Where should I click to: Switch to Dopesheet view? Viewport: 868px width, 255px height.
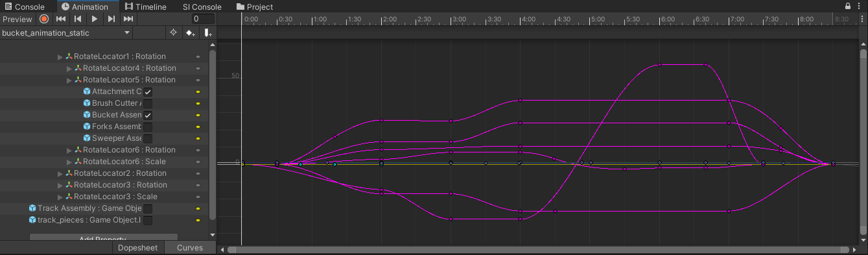click(137, 248)
